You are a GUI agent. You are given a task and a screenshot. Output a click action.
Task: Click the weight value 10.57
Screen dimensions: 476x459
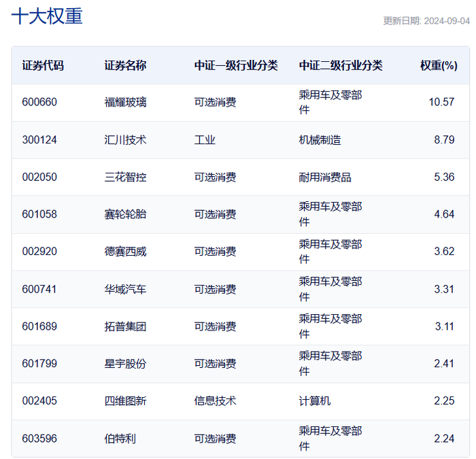click(x=441, y=102)
